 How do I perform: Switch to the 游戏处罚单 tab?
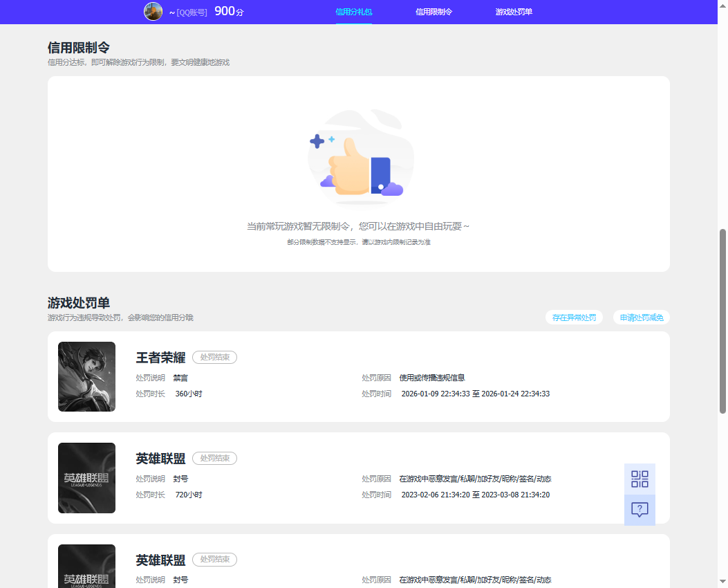click(514, 12)
